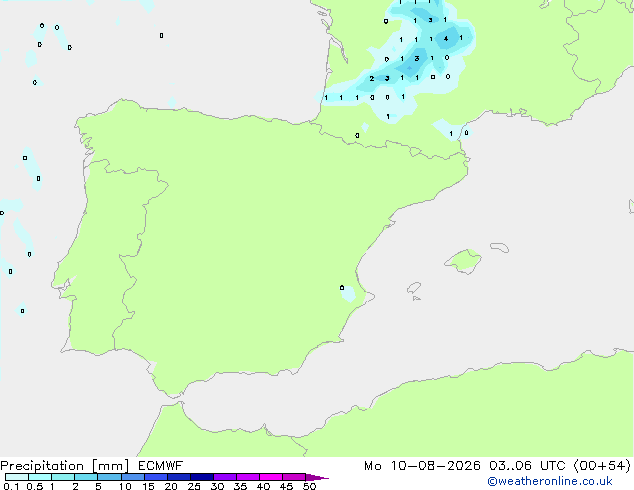The image size is (634, 490).
Task: Click the legend's over-50 arrow tip
Action: [317, 477]
